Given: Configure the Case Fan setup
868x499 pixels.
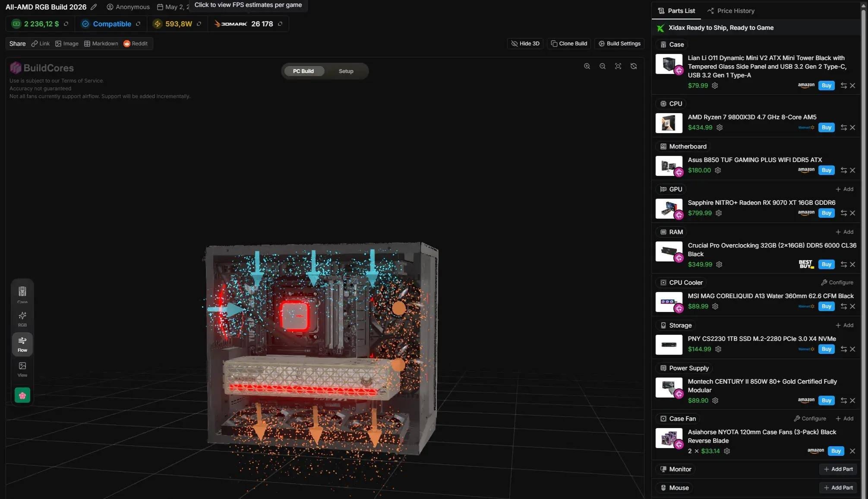Looking at the screenshot, I should (810, 419).
